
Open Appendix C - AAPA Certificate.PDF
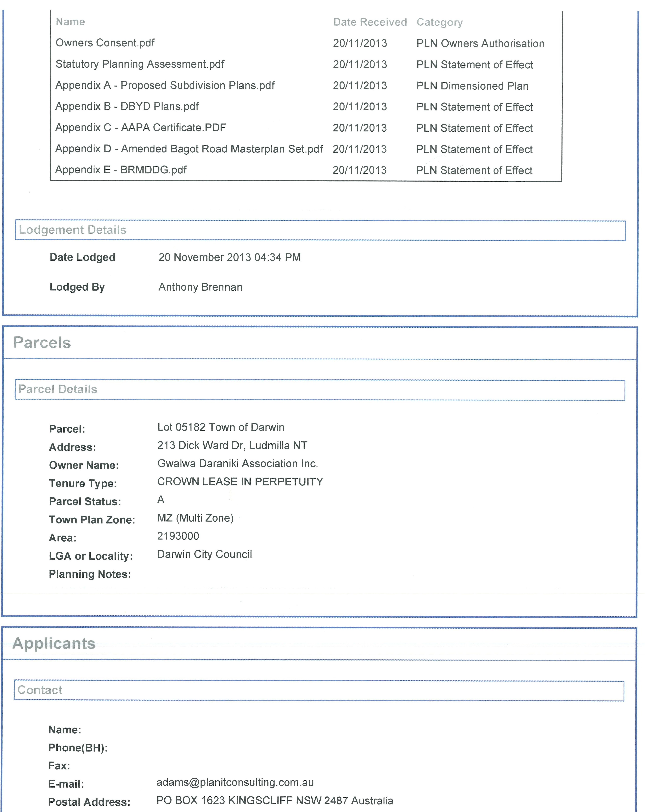141,128
